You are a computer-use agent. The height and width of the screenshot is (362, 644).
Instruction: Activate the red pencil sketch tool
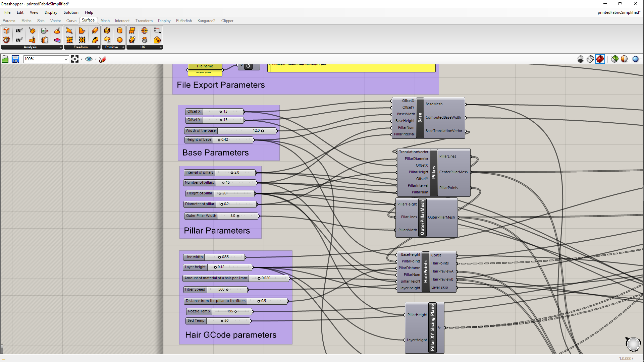[103, 59]
